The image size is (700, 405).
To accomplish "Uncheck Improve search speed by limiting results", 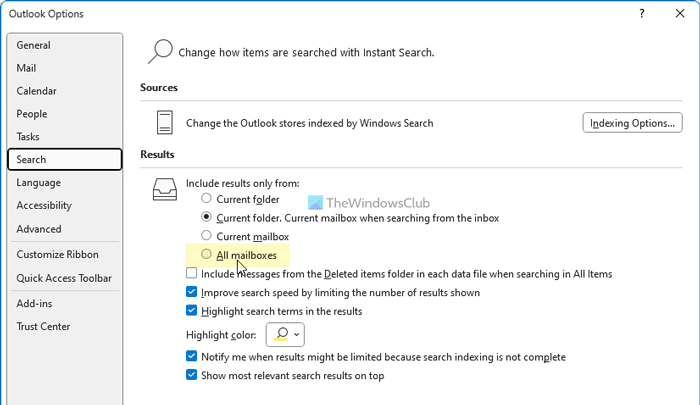I will (192, 292).
